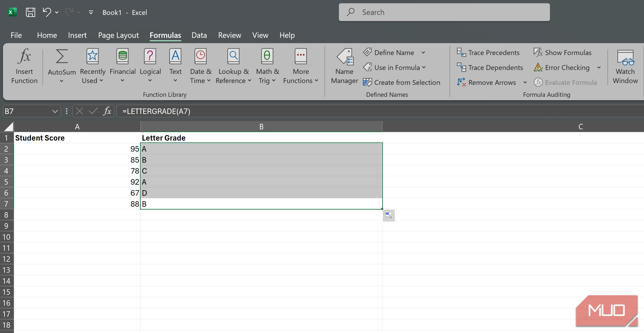Click the Insert Function icon

[x=24, y=66]
